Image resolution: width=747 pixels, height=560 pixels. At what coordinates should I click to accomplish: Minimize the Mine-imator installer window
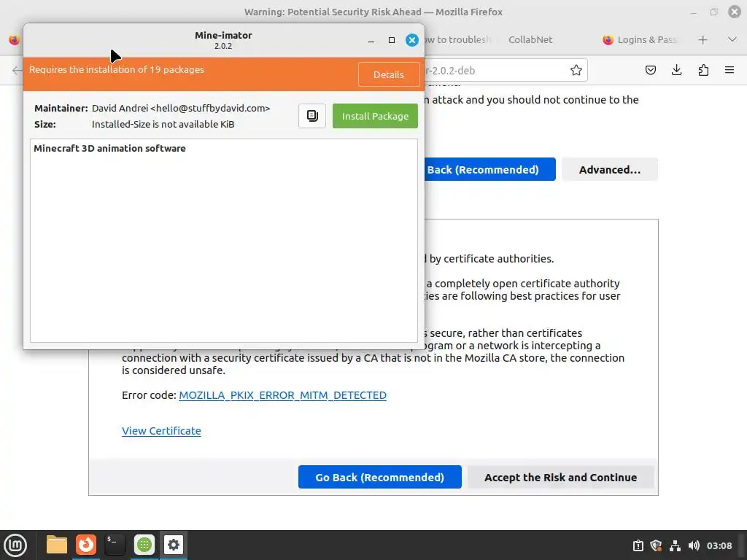(x=371, y=41)
